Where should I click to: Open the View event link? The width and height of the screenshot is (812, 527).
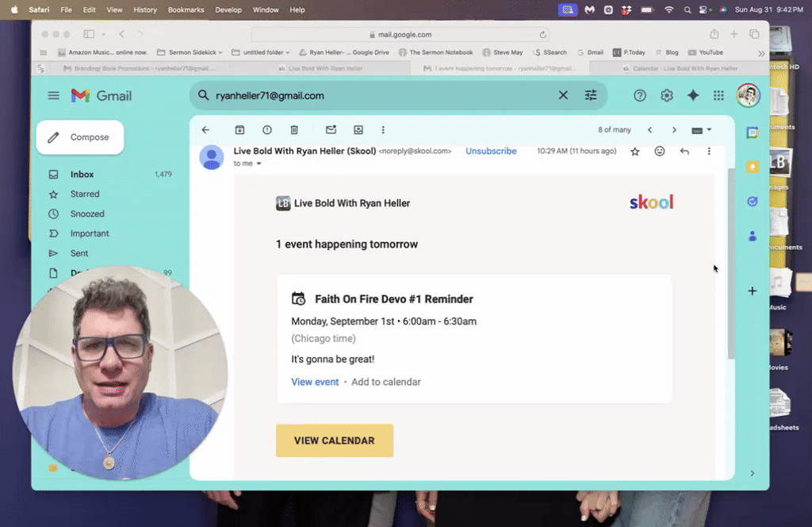point(315,382)
